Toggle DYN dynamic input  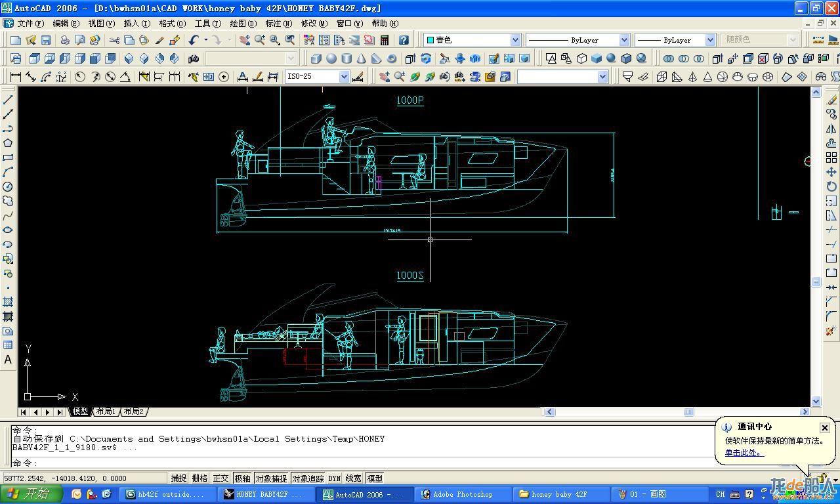[x=335, y=478]
